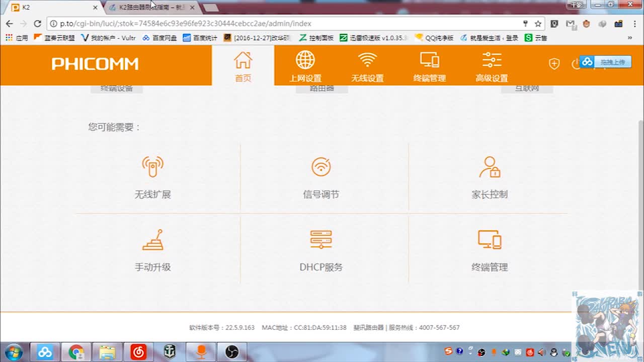Screen dimensions: 644x362
Task: Reload the router admin page
Action: pyautogui.click(x=37, y=24)
